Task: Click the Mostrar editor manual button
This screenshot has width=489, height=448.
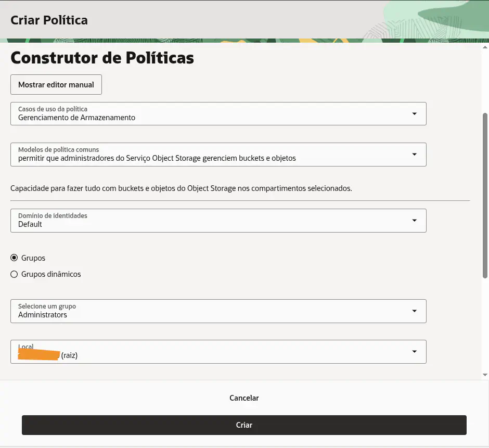Action: [x=56, y=84]
